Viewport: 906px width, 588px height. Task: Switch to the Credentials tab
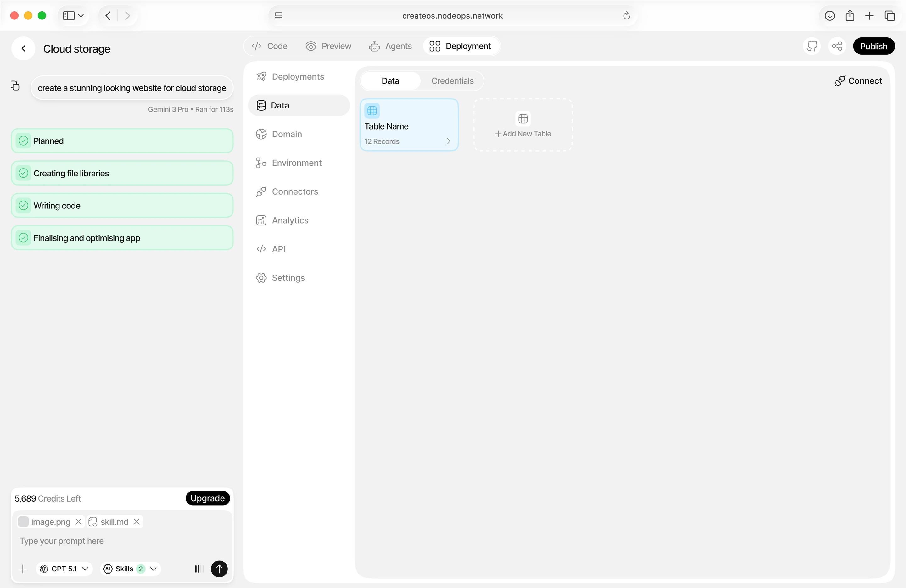pos(452,81)
